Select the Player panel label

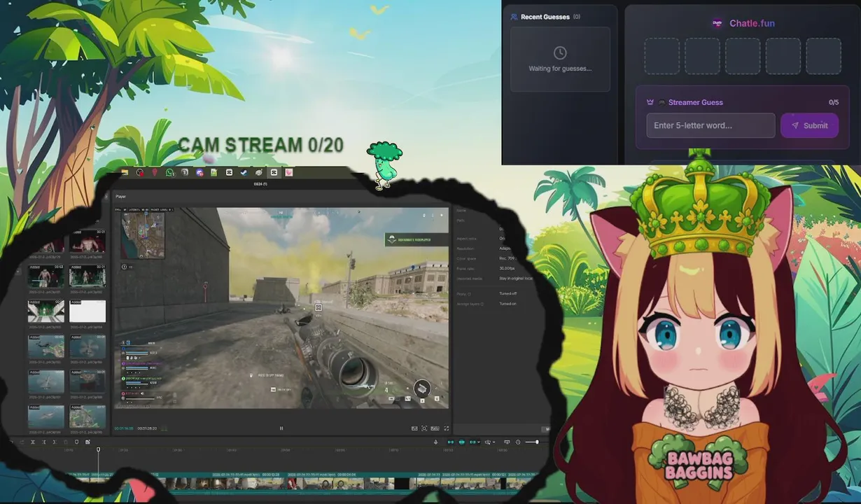[x=121, y=197]
